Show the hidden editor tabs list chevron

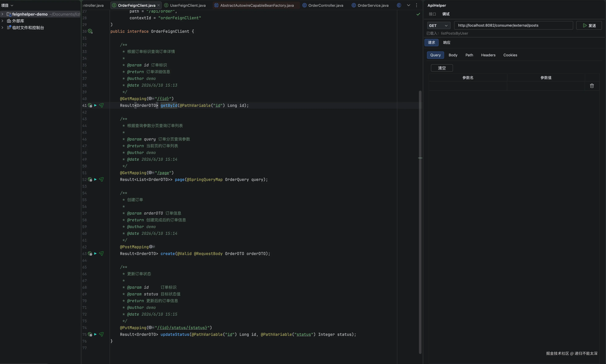408,5
